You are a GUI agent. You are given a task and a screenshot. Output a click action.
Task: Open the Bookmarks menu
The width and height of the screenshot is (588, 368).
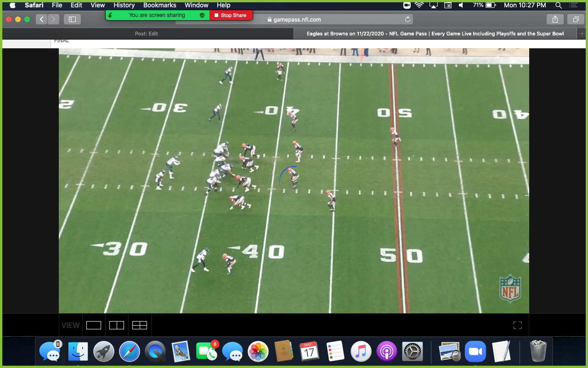tap(159, 5)
